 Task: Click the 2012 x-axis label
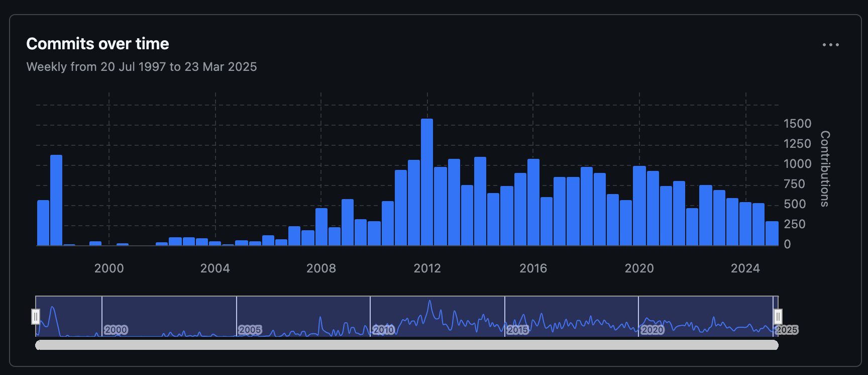coord(427,268)
